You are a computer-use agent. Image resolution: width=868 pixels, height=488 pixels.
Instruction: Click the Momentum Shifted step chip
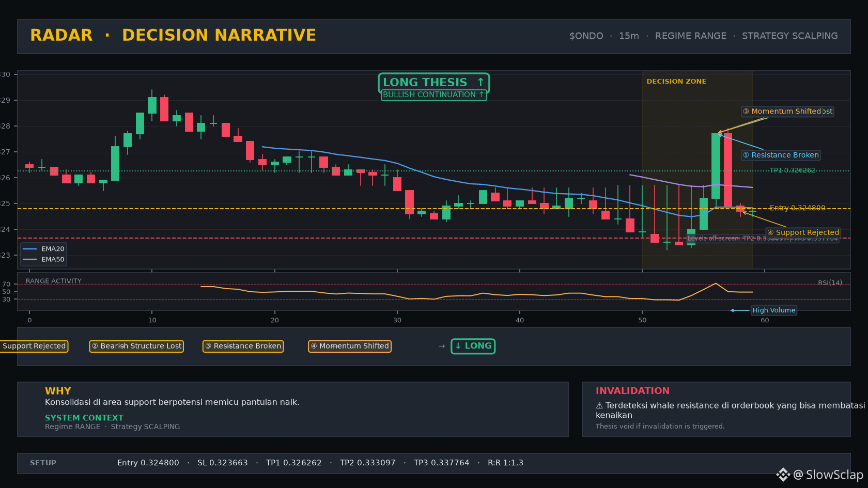pos(350,346)
